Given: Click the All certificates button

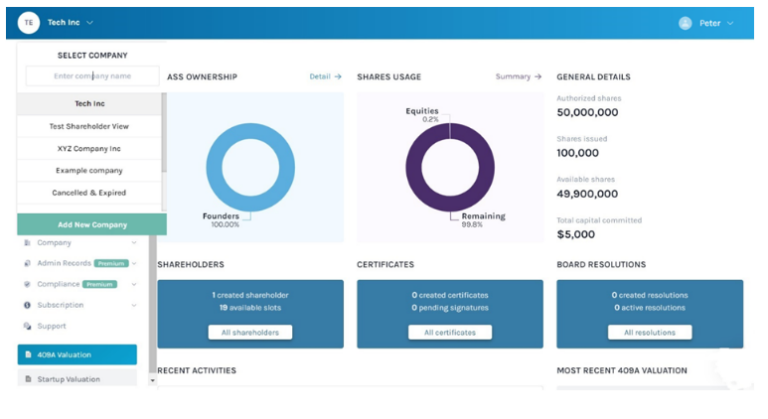Looking at the screenshot, I should point(449,332).
